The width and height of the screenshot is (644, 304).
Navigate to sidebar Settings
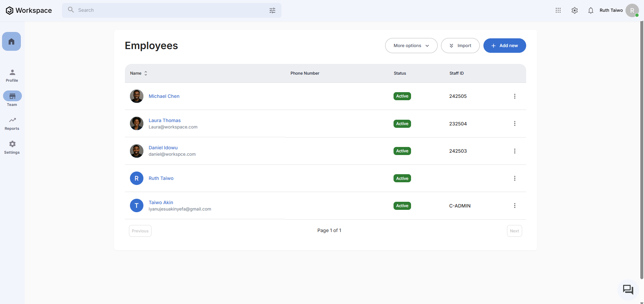click(12, 147)
